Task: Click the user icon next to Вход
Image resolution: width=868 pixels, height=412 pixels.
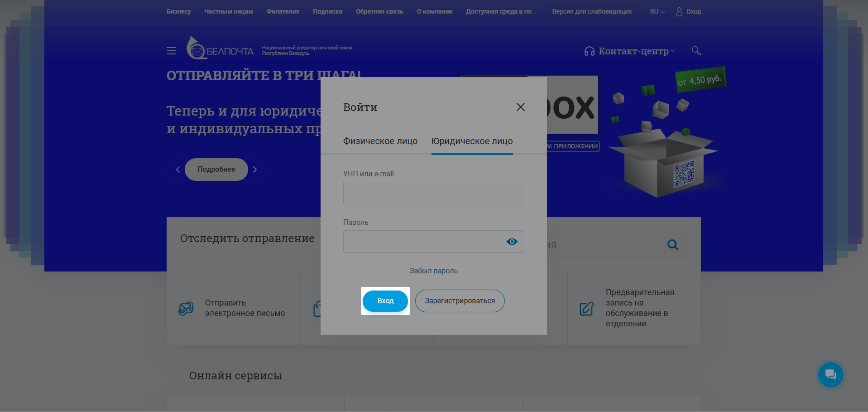Action: click(678, 11)
